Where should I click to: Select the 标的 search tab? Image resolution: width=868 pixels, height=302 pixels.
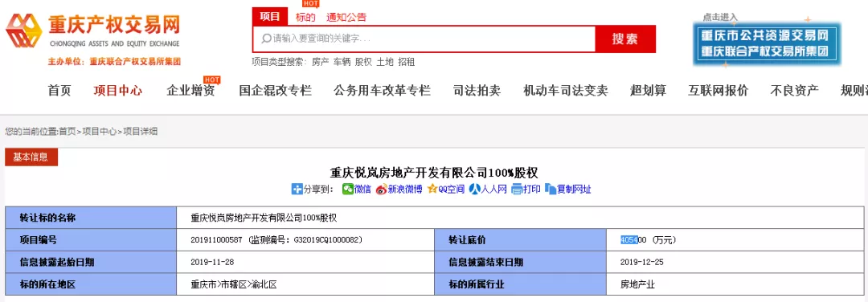click(305, 17)
